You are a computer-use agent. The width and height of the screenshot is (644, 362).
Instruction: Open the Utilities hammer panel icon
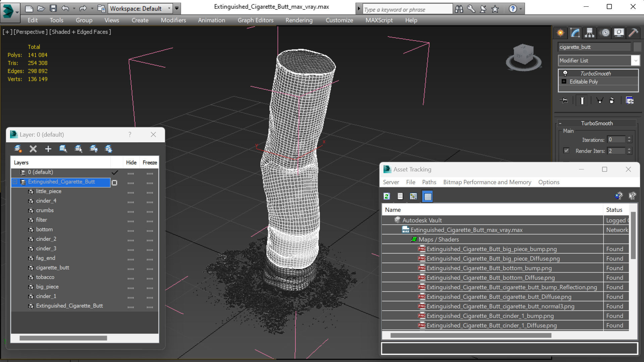(x=633, y=33)
